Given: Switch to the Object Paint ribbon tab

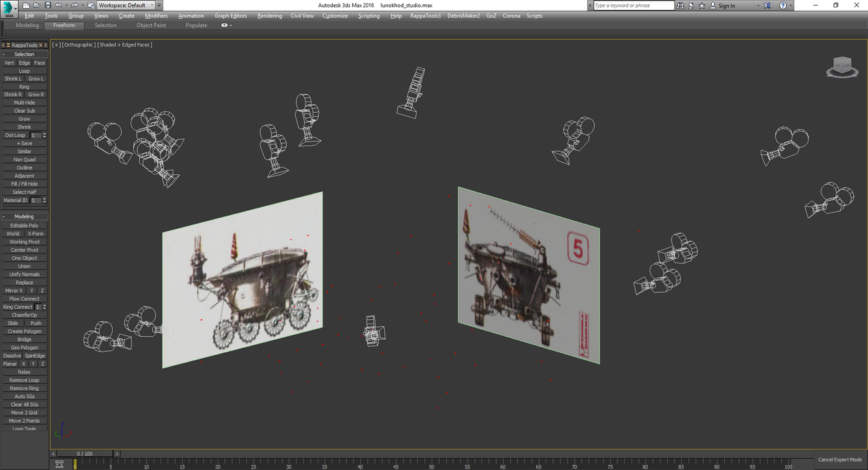Looking at the screenshot, I should click(151, 25).
